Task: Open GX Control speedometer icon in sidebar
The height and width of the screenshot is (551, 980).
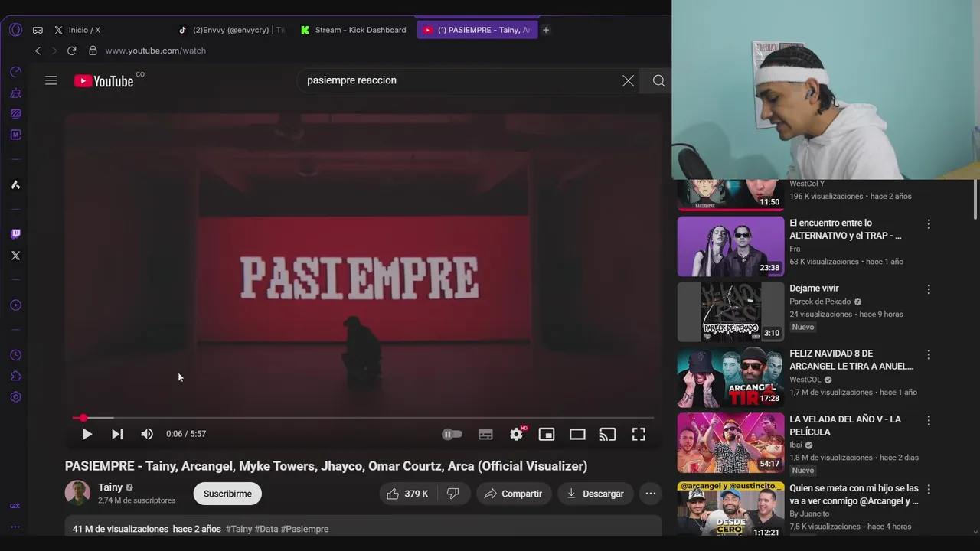Action: click(x=15, y=72)
